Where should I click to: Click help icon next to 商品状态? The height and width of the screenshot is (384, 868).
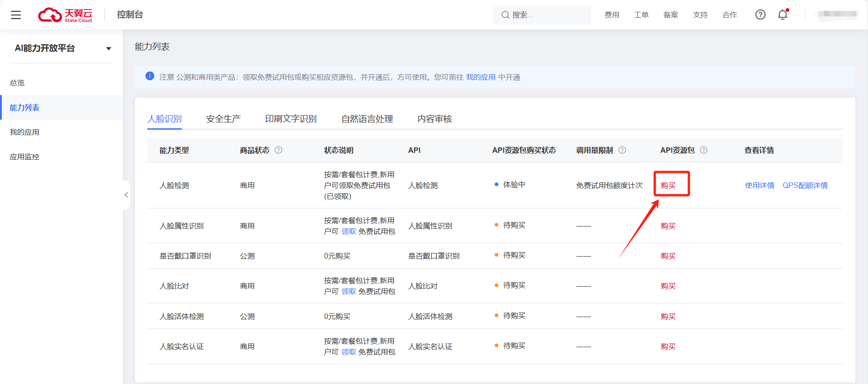point(279,150)
